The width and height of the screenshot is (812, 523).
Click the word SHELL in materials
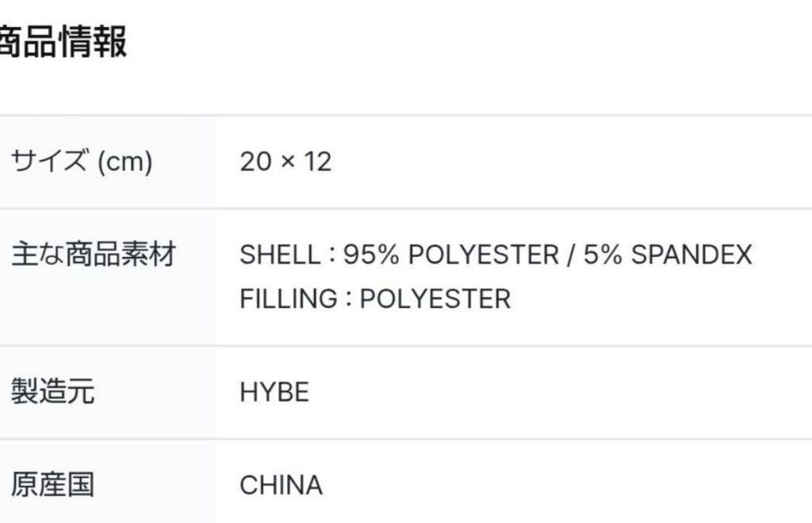click(x=277, y=255)
